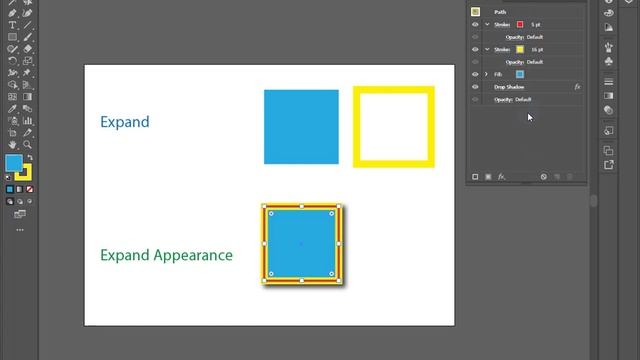The height and width of the screenshot is (360, 640).
Task: Collapse the yellow Stroke attribute row
Action: [x=487, y=49]
